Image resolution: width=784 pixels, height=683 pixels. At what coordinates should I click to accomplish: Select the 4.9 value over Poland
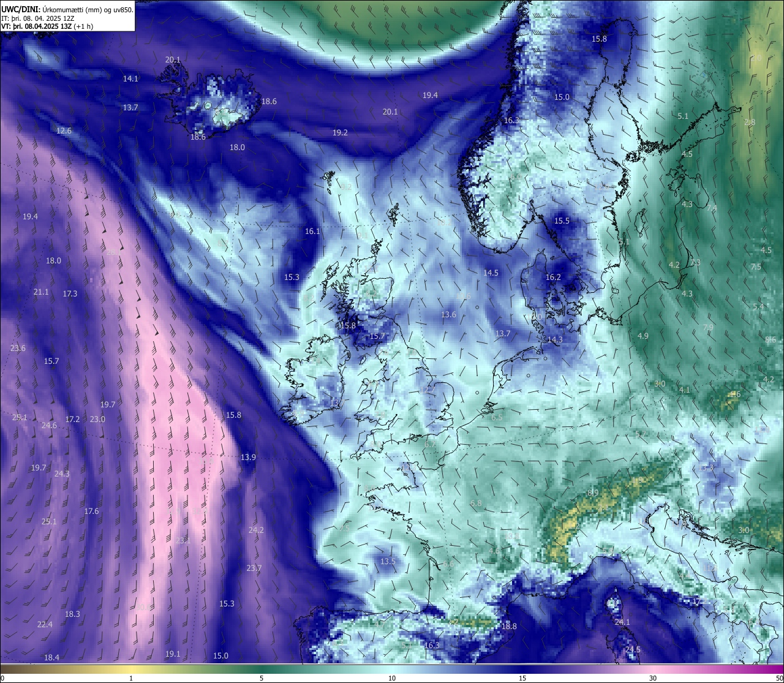(x=643, y=336)
